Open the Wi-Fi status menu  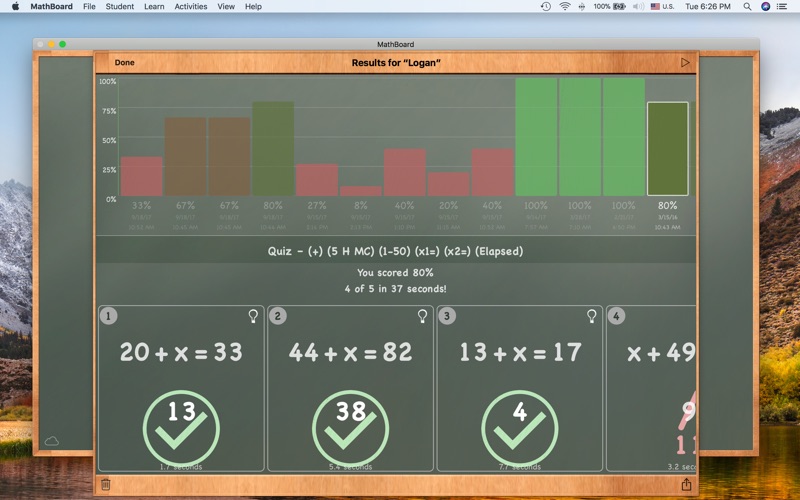click(x=565, y=6)
